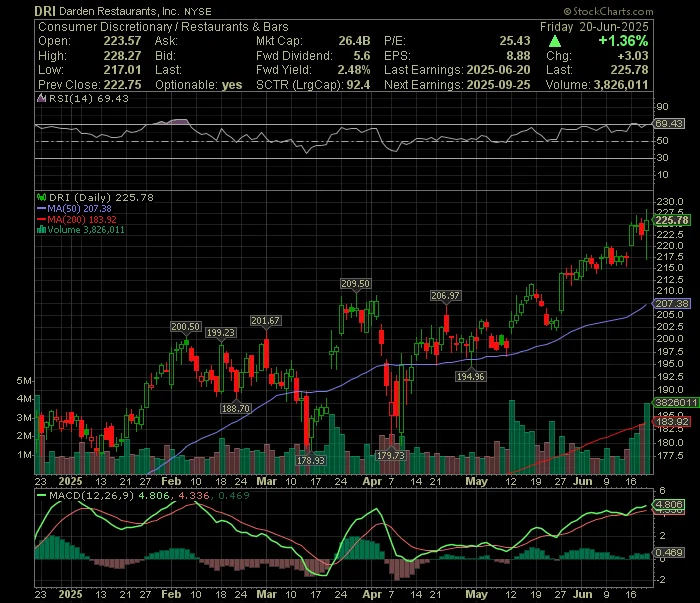Click the DRI ticker symbol in the title
The height and width of the screenshot is (603, 700).
point(45,11)
